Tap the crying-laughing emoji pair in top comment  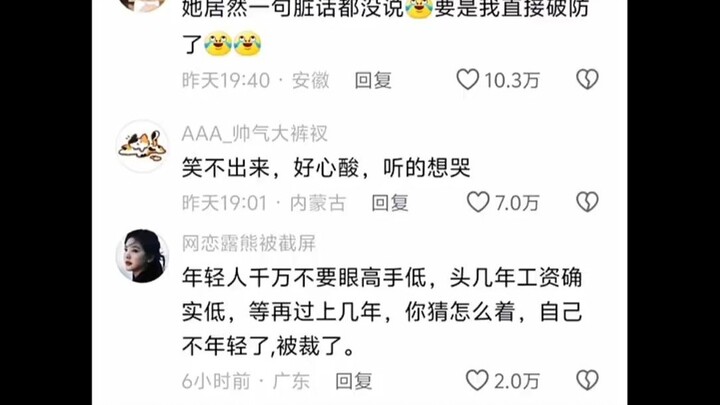pyautogui.click(x=232, y=44)
